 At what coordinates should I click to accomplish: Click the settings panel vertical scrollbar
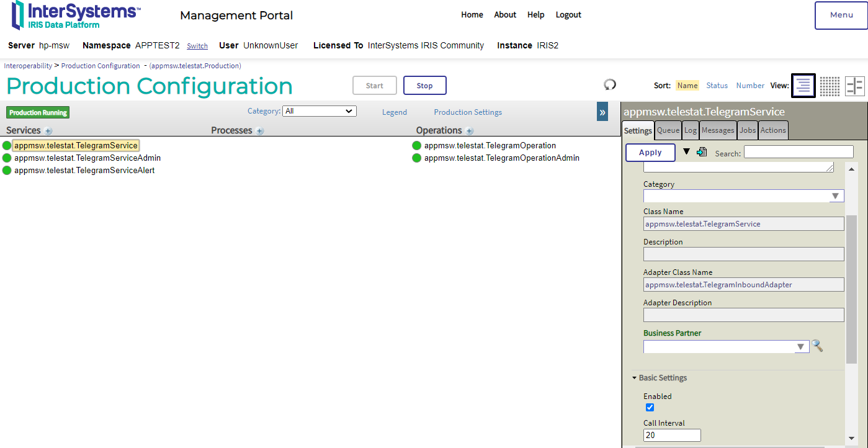[x=852, y=290]
